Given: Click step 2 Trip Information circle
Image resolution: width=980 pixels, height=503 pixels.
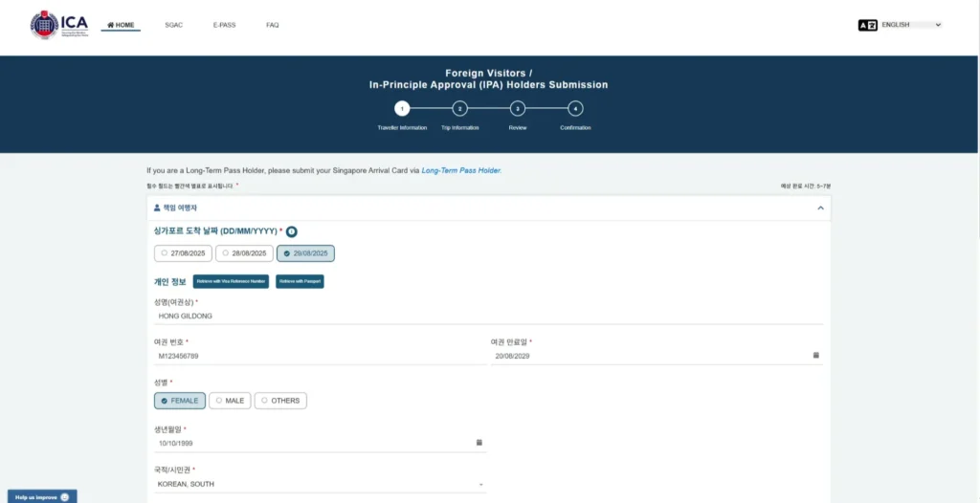Looking at the screenshot, I should click(x=459, y=109).
